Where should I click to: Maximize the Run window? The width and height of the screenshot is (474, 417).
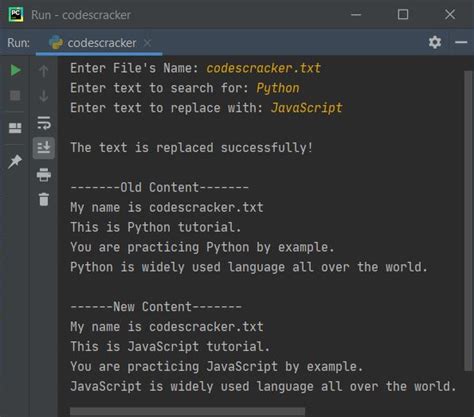point(403,15)
